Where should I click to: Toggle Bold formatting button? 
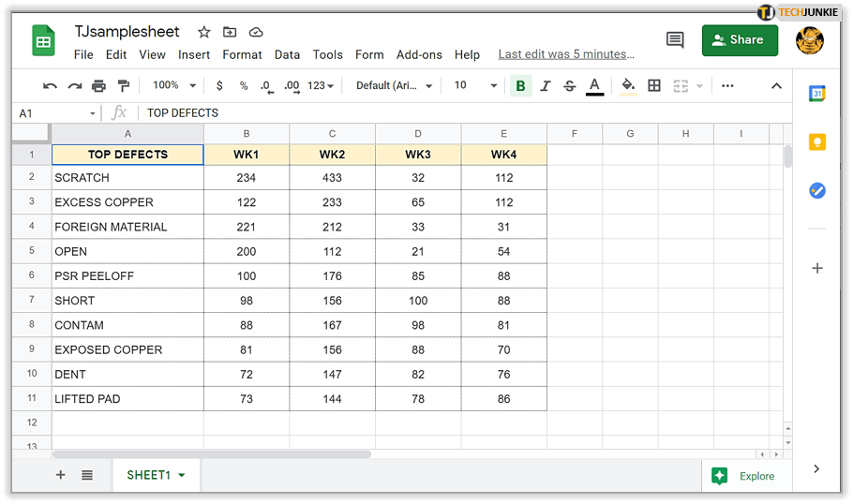click(x=520, y=86)
